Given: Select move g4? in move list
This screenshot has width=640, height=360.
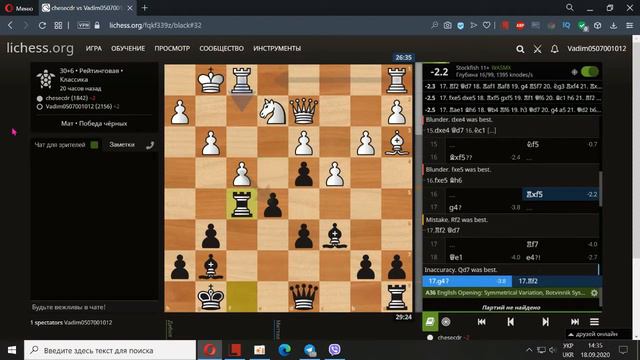Looking at the screenshot, I should click(484, 207).
